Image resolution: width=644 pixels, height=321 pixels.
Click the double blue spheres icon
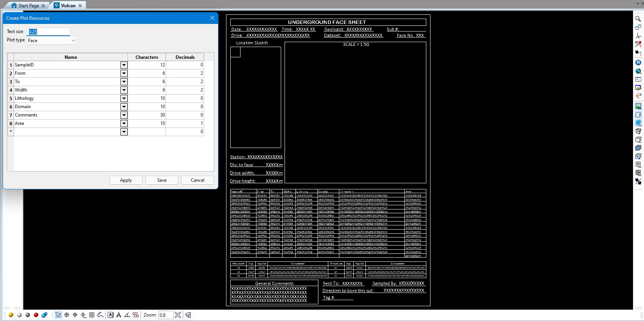tap(44, 315)
